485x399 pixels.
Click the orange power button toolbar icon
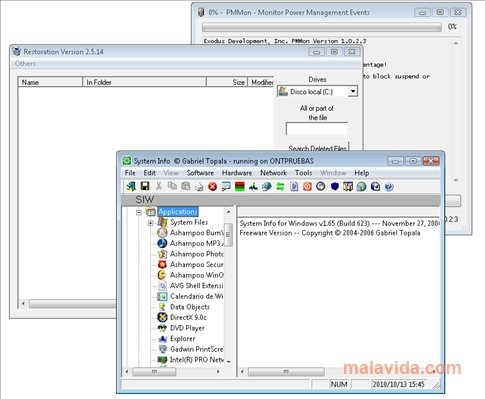(307, 187)
